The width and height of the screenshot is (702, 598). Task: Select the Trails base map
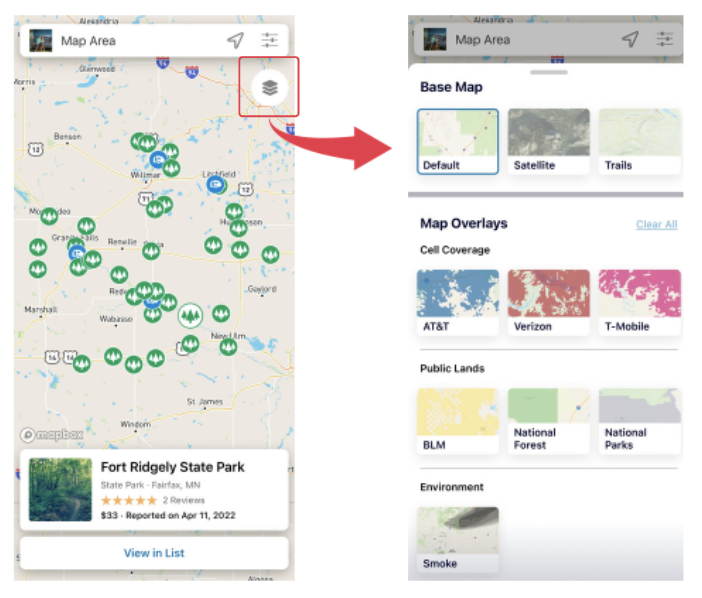coord(640,141)
